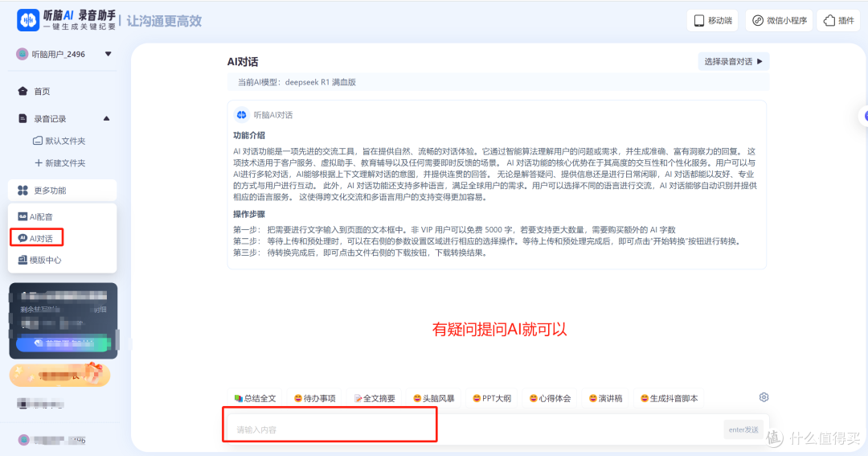Click the AI配音 icon

click(x=23, y=216)
